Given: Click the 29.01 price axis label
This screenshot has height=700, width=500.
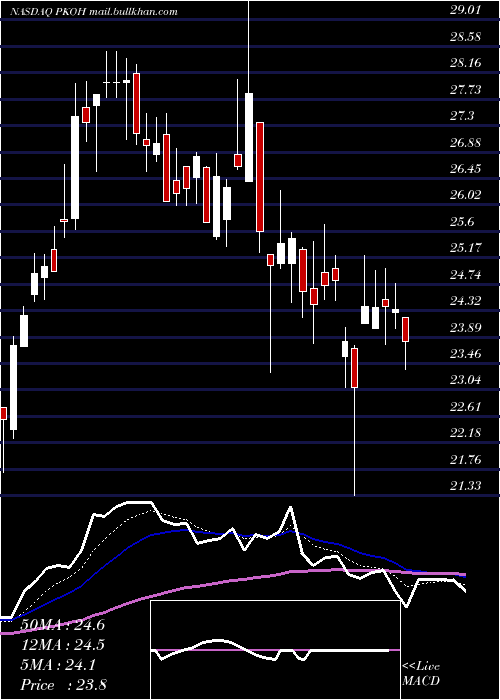Looking at the screenshot, I should 465,10.
